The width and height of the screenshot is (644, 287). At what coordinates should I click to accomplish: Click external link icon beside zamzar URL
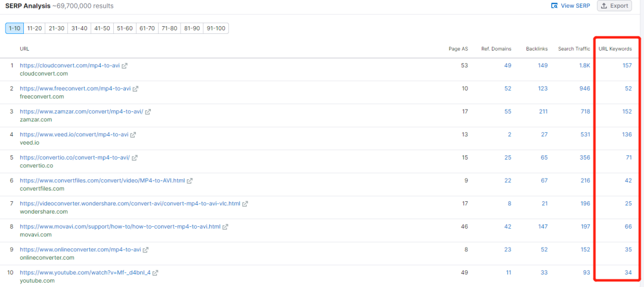pyautogui.click(x=148, y=111)
